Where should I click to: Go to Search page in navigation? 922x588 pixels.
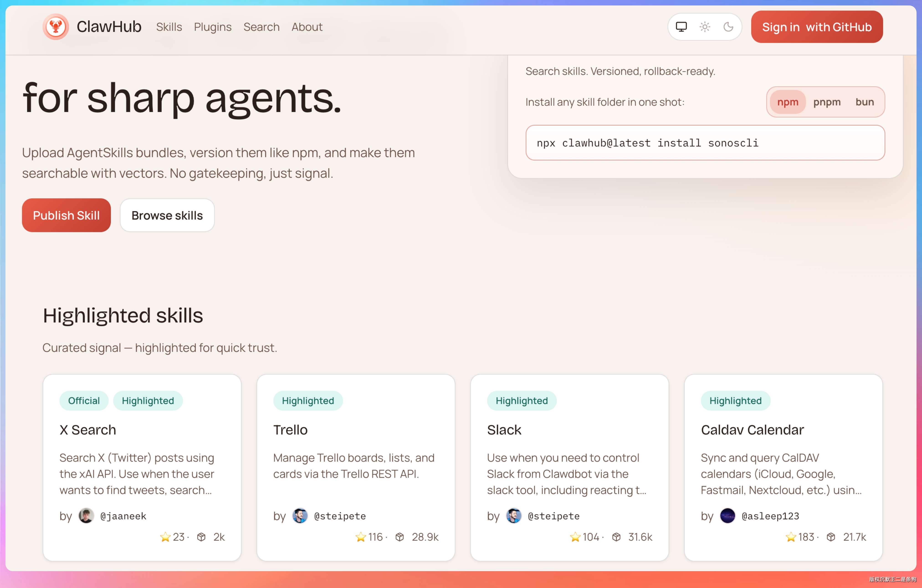(261, 27)
